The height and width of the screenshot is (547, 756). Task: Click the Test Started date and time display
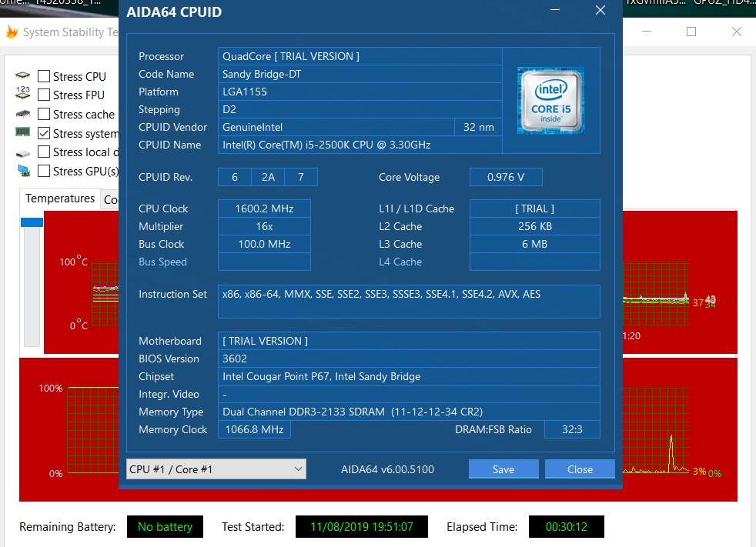pos(362,527)
